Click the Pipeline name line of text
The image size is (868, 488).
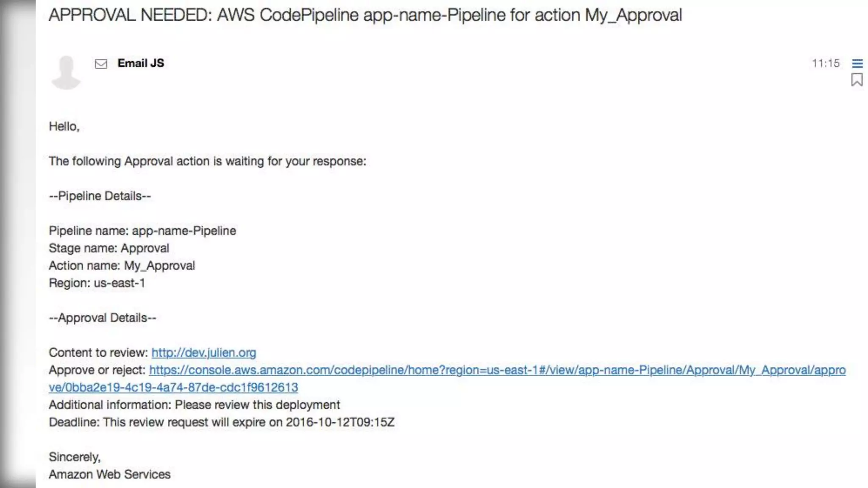coord(142,231)
